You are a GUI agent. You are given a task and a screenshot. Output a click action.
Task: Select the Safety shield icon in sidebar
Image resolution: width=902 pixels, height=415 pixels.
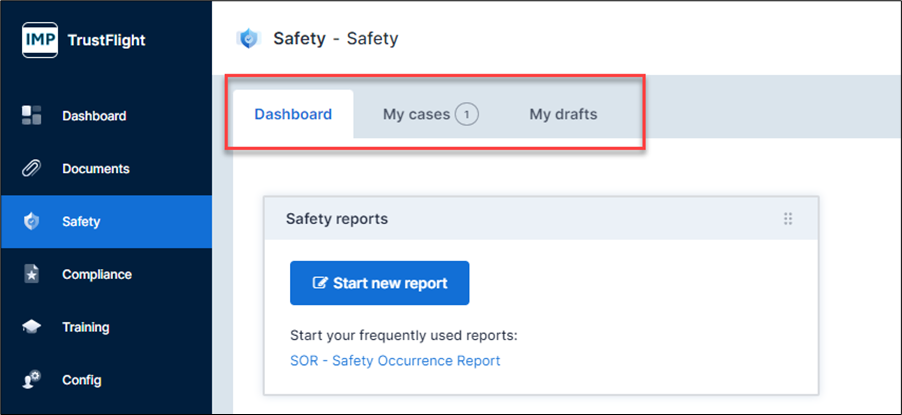(x=31, y=222)
